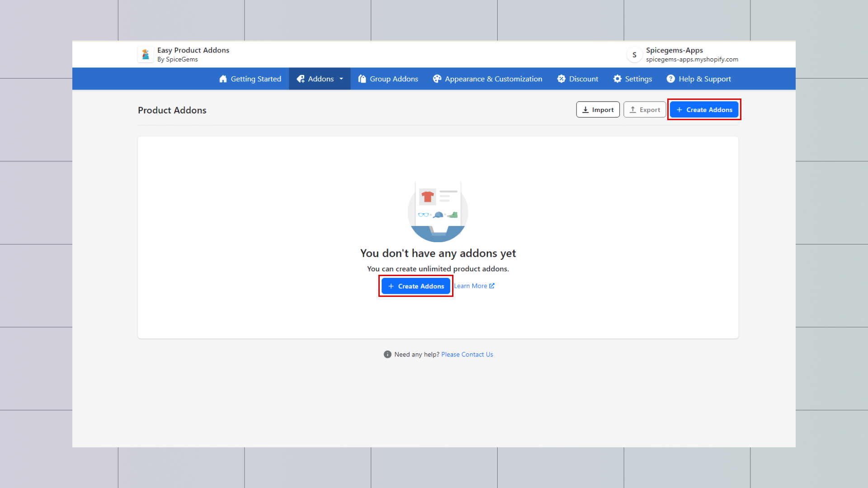This screenshot has height=488, width=868.
Task: Click the Discount percent badge icon
Action: [561, 79]
